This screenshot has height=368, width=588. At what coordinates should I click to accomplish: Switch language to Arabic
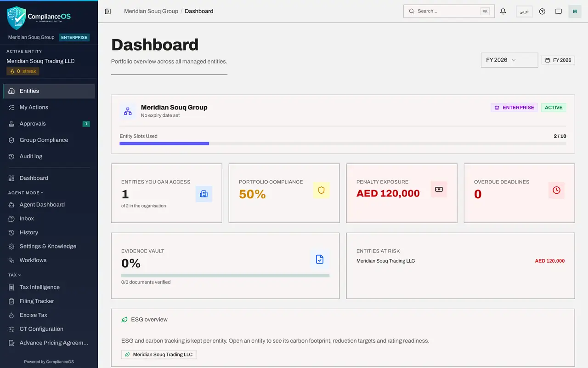[524, 11]
